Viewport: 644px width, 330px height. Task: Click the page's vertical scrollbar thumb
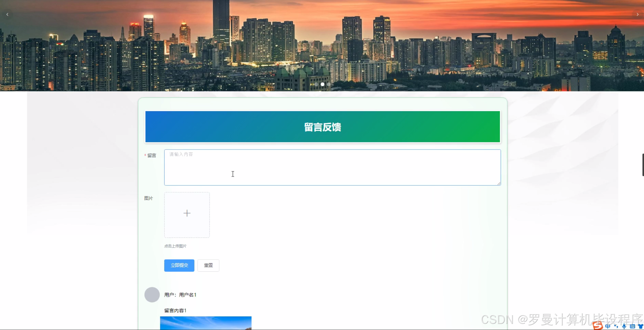click(643, 165)
